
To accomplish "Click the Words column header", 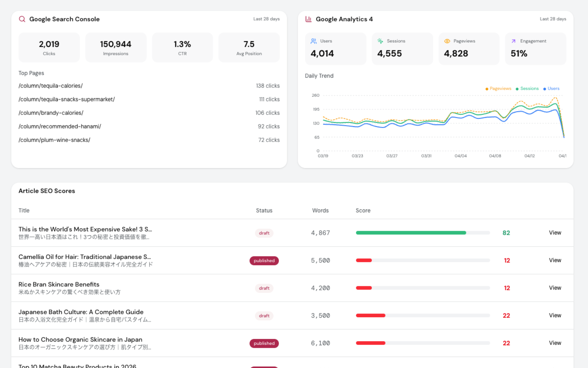I will coord(320,210).
